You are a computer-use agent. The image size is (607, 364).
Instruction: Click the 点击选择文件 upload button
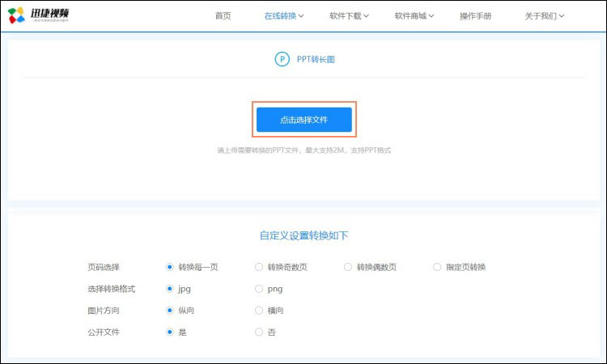click(303, 120)
